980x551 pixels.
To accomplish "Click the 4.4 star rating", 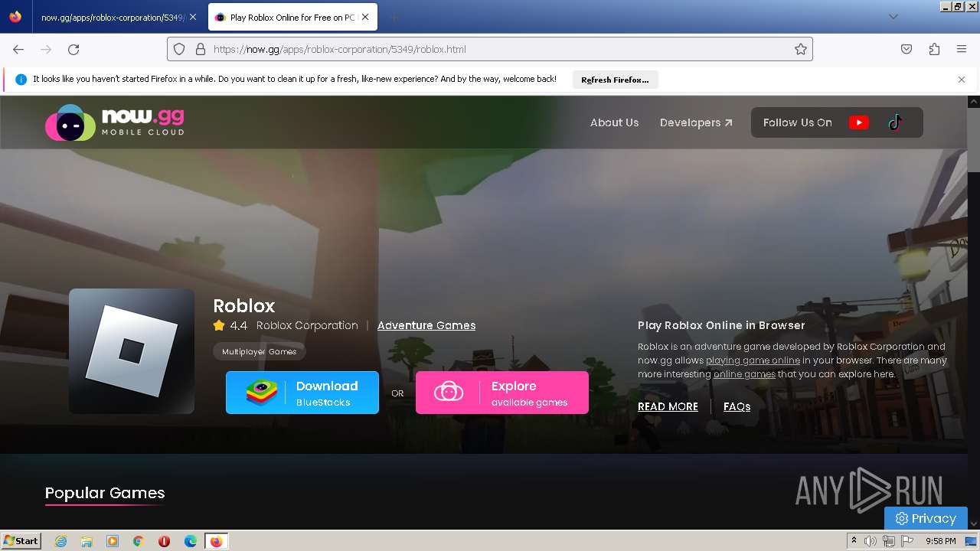I will pyautogui.click(x=230, y=325).
